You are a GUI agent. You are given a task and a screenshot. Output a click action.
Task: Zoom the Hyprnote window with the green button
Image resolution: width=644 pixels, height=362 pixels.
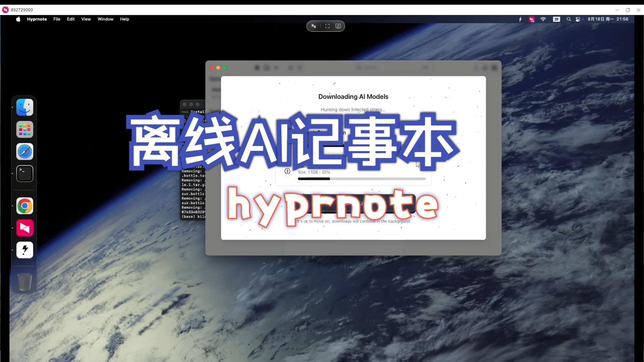point(225,68)
